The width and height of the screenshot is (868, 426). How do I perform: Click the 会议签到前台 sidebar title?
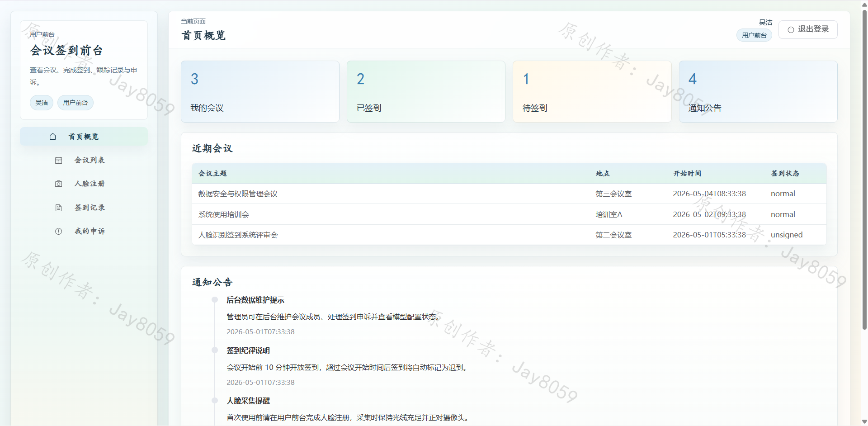coord(66,50)
